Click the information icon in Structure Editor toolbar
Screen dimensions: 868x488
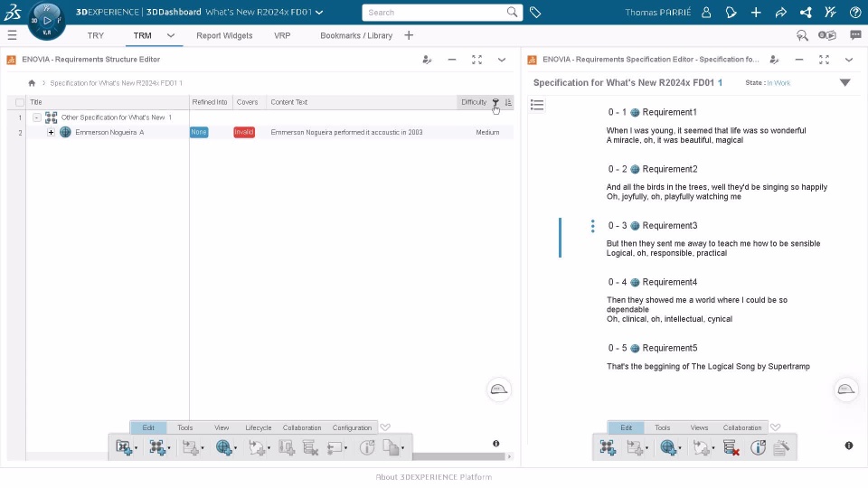pos(367,447)
